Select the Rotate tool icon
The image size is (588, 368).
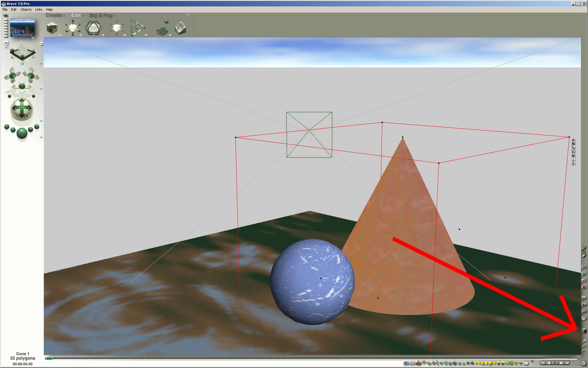[x=93, y=28]
